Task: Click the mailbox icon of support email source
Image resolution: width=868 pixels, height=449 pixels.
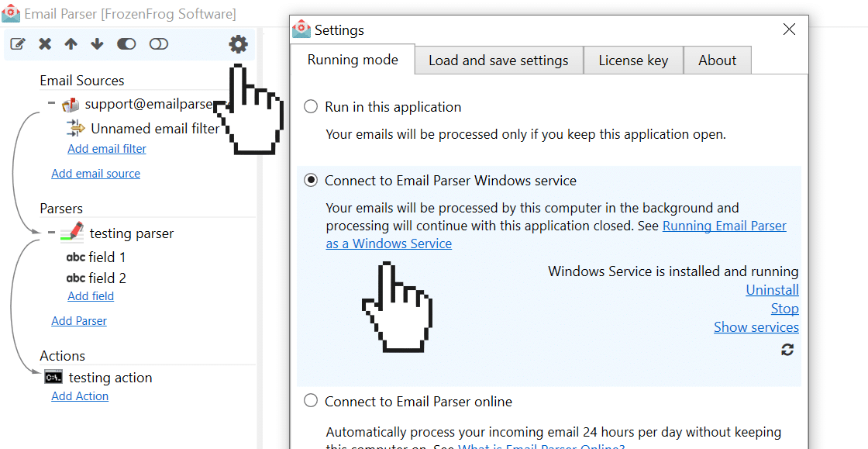Action: pyautogui.click(x=71, y=104)
